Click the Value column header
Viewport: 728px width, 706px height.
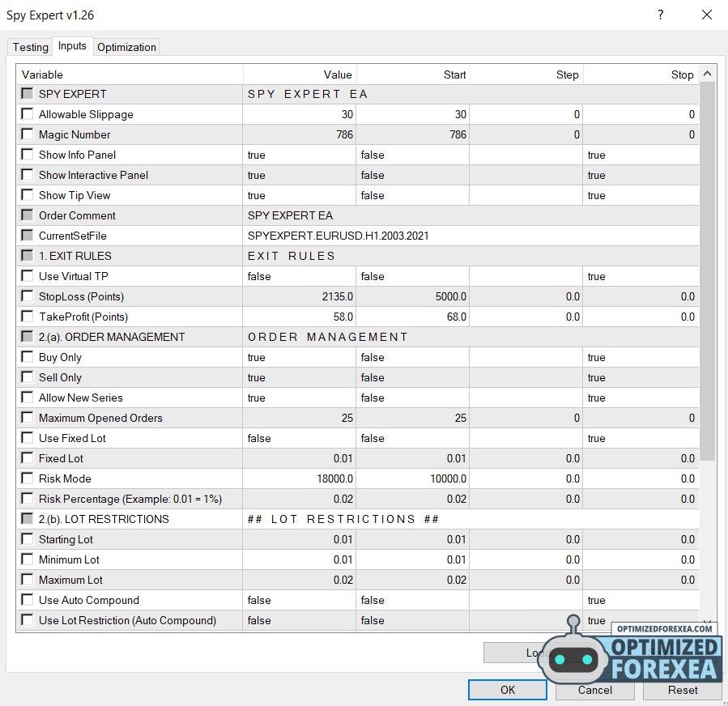coord(300,74)
